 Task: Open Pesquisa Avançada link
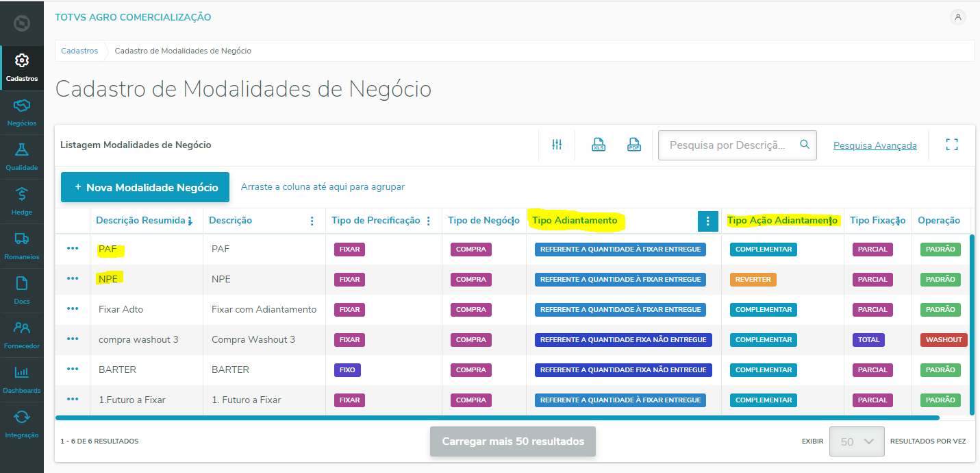pyautogui.click(x=875, y=145)
